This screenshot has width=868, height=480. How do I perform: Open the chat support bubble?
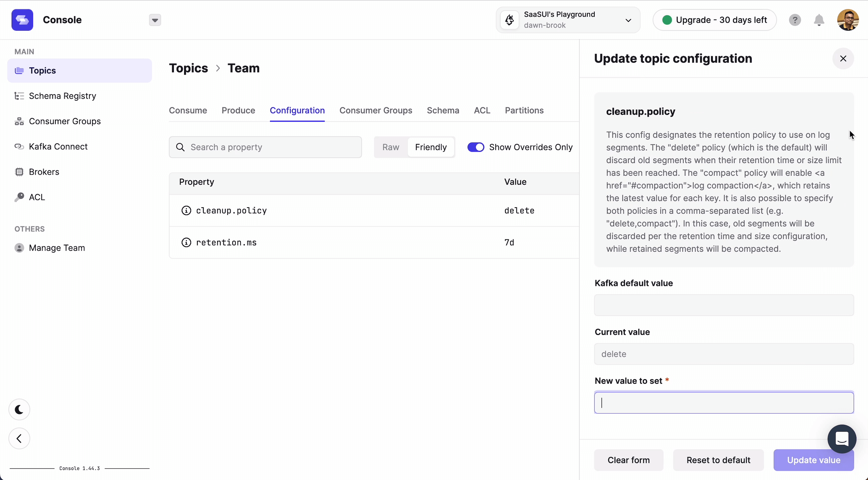click(842, 439)
